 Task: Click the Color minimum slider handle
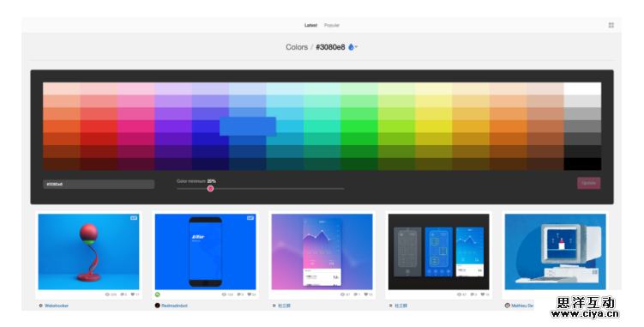(x=210, y=188)
